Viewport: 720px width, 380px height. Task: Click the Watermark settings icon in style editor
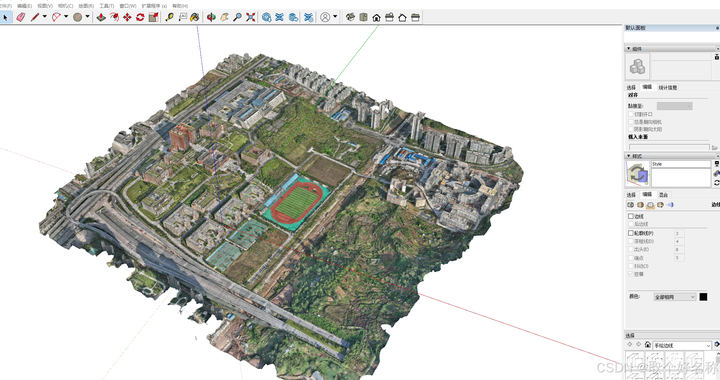660,205
